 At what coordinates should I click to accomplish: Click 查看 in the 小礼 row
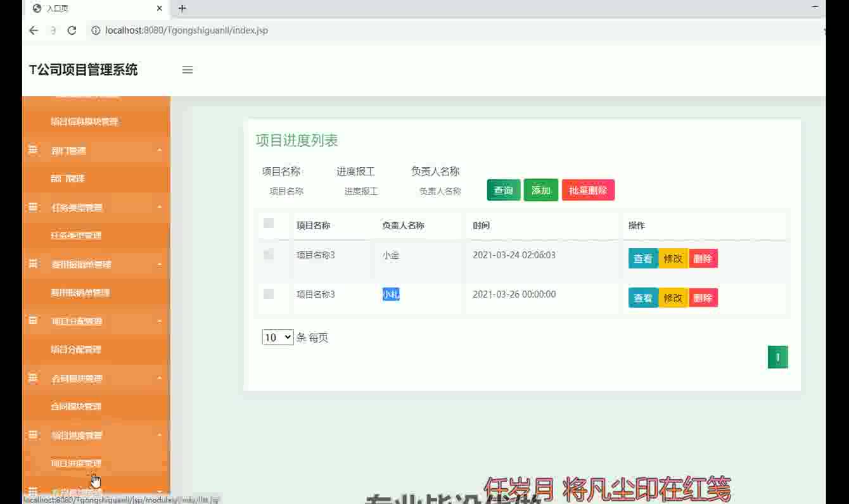pos(643,298)
